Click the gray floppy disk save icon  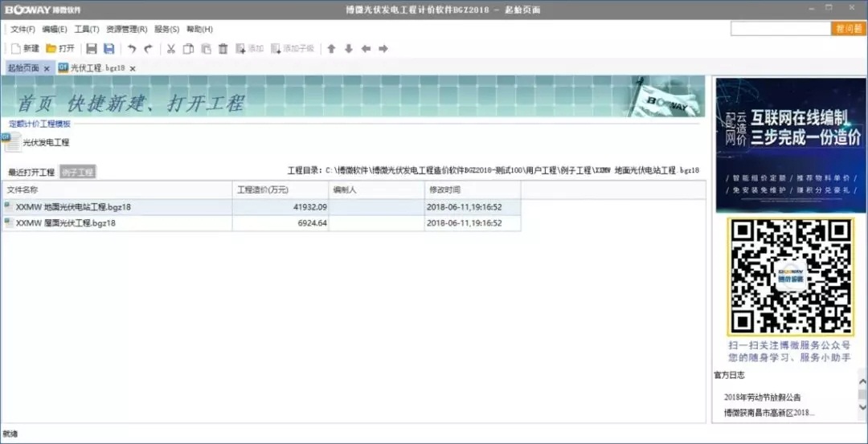(x=92, y=49)
